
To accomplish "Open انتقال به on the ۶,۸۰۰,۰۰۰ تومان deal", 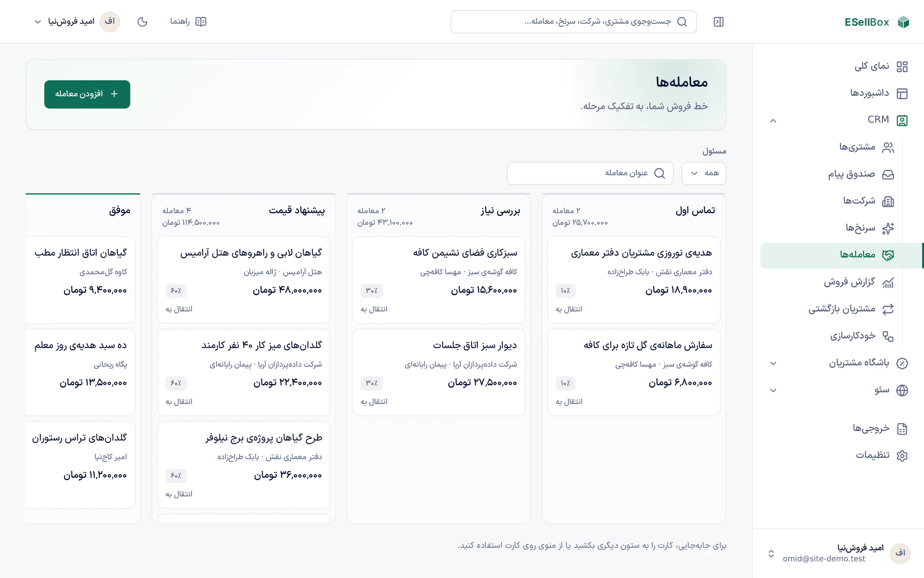I will tap(569, 402).
